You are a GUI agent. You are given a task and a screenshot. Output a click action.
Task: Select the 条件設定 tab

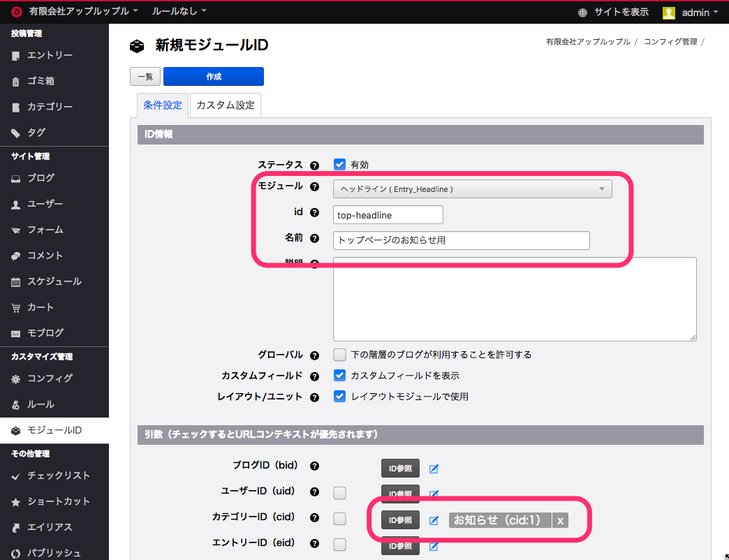coord(162,105)
